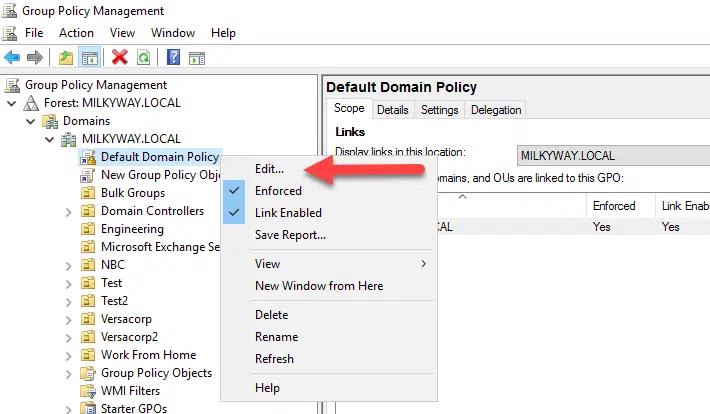Select the Test2 tree item
The height and width of the screenshot is (414, 710).
[x=114, y=301]
